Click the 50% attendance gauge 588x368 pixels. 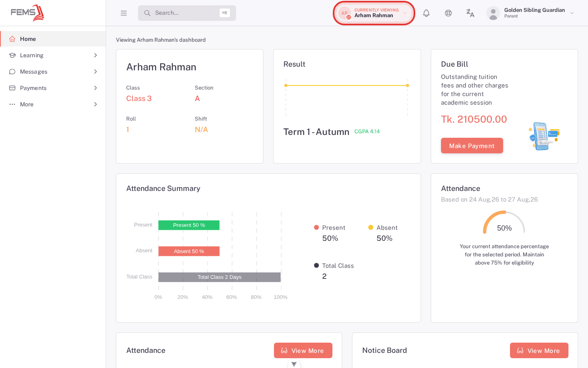pyautogui.click(x=504, y=223)
